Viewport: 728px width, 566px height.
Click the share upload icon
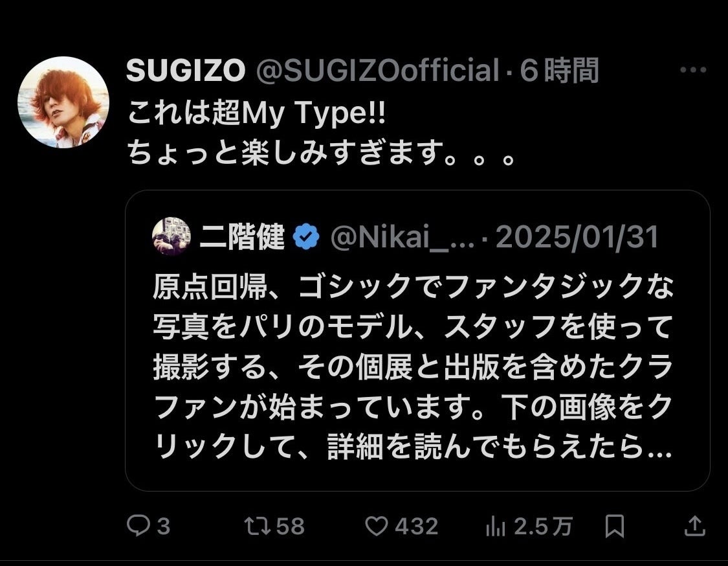coord(694,526)
